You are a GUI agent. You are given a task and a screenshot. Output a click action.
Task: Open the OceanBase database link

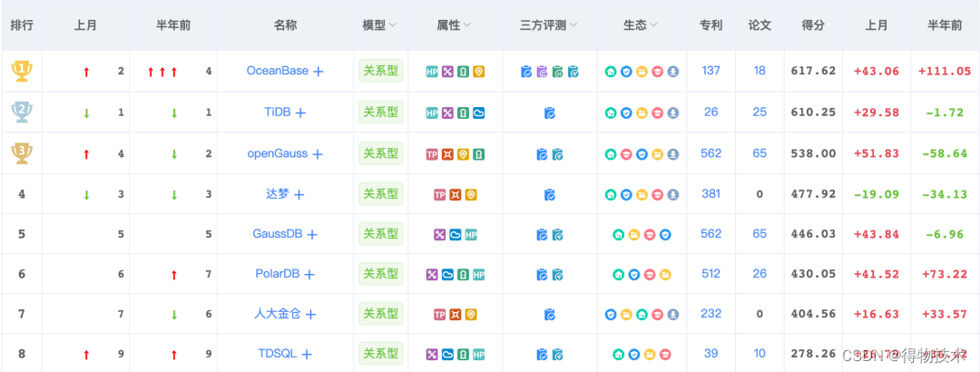pos(278,71)
